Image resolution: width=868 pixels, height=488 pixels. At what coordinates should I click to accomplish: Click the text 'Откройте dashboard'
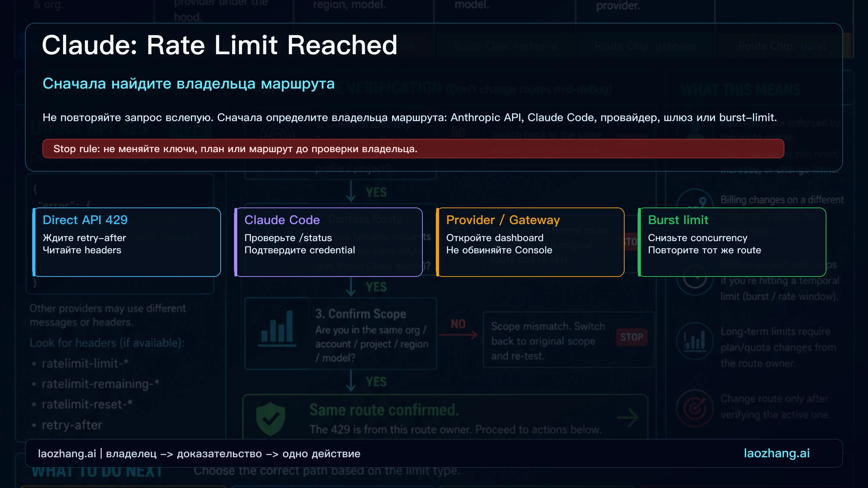[x=495, y=238]
